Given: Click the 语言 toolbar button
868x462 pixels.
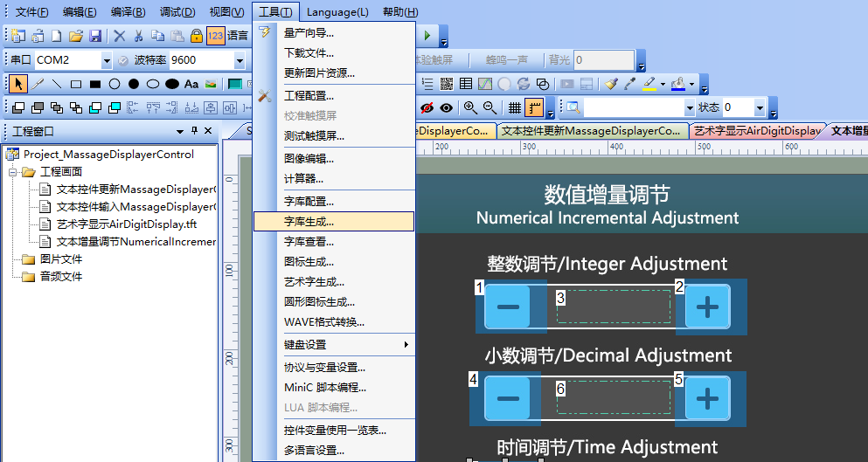Looking at the screenshot, I should coord(238,36).
